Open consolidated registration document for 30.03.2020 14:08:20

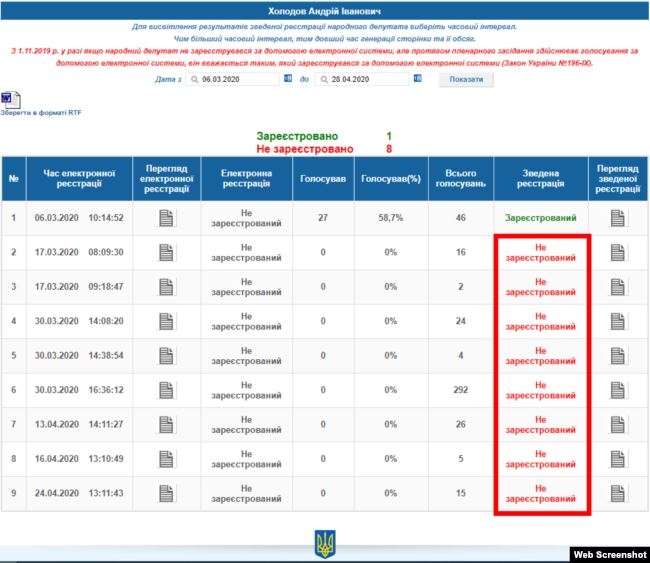(618, 321)
